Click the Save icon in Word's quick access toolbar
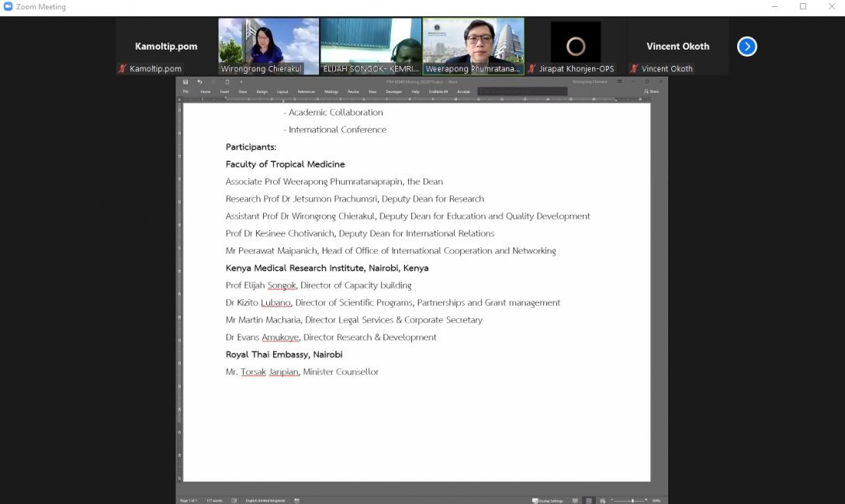The image size is (845, 504). 185,82
